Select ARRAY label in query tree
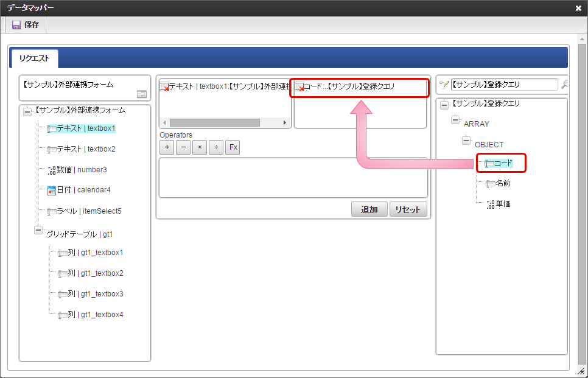 pos(477,124)
